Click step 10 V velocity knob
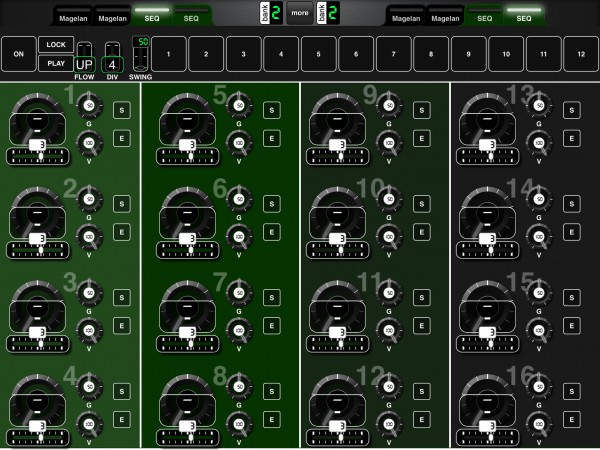Screen dimensions: 600x450 [x=389, y=237]
